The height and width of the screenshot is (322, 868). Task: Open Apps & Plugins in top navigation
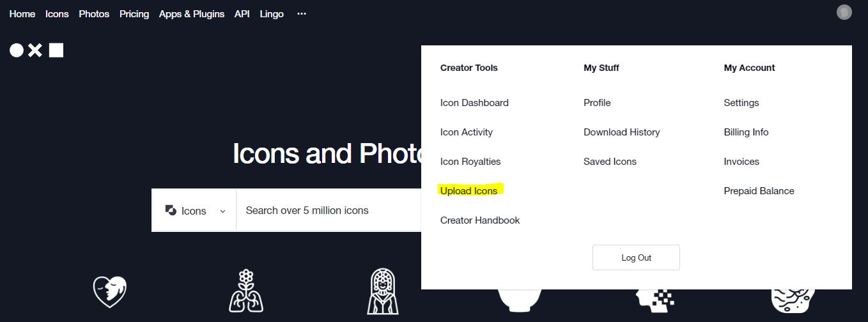pyautogui.click(x=192, y=13)
